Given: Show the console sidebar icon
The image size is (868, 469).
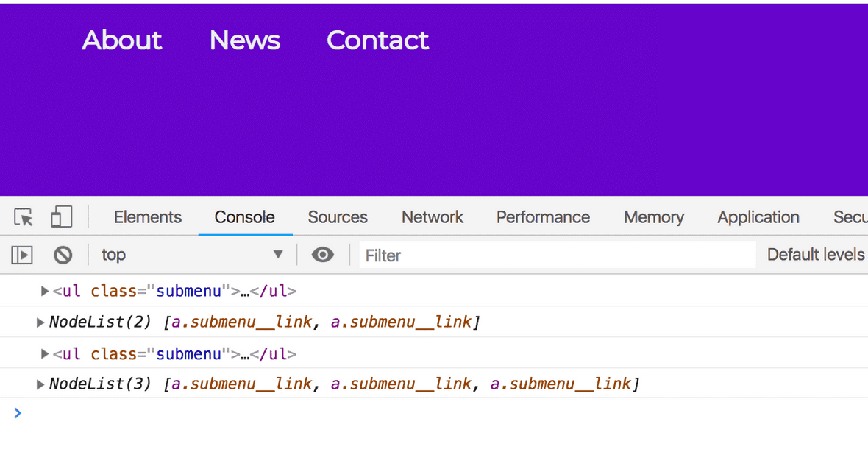Looking at the screenshot, I should coord(22,255).
